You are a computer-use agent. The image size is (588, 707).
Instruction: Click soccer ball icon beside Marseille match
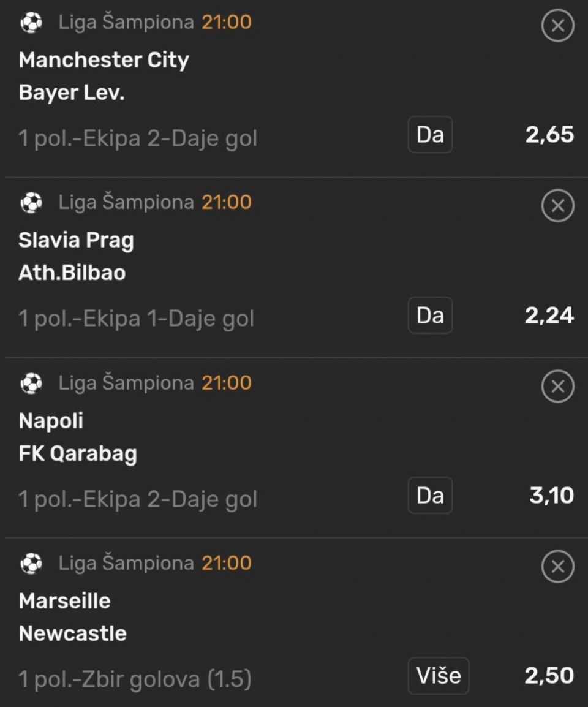coord(31,563)
